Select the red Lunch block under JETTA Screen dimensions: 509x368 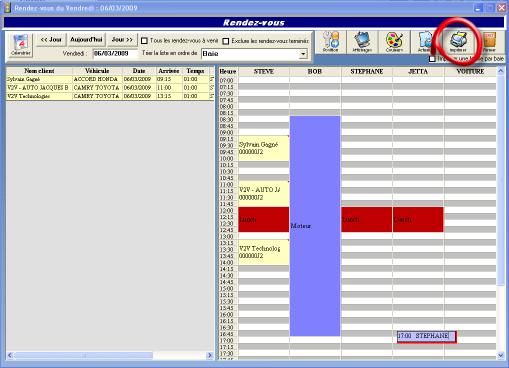coord(418,219)
